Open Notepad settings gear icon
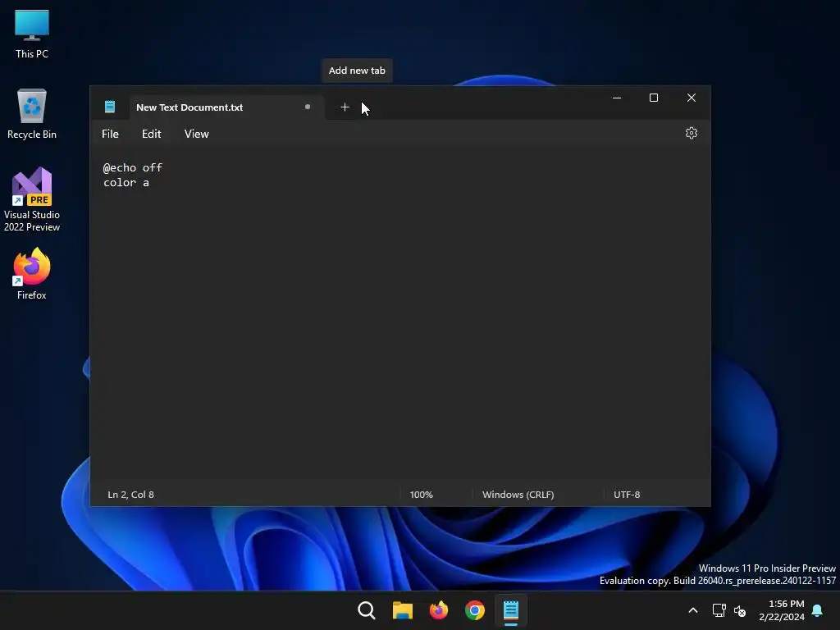The image size is (840, 630). tap(691, 134)
